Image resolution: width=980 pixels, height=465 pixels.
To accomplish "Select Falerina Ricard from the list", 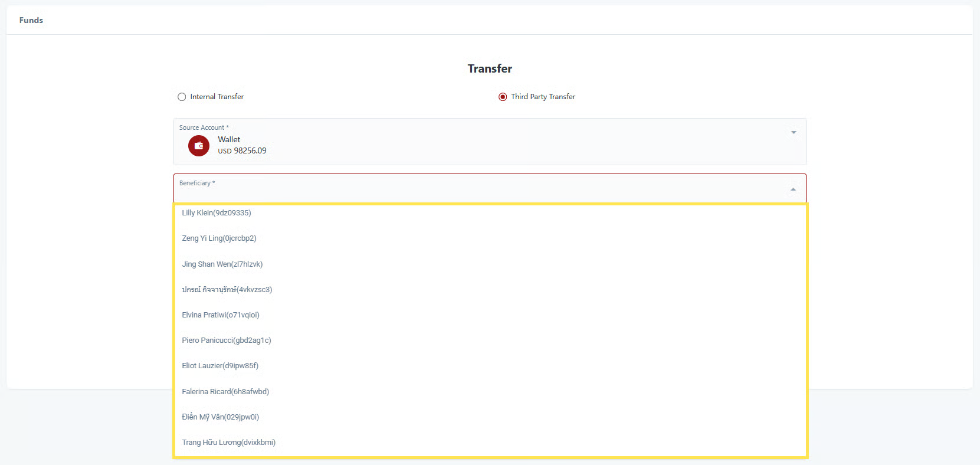I will point(225,392).
